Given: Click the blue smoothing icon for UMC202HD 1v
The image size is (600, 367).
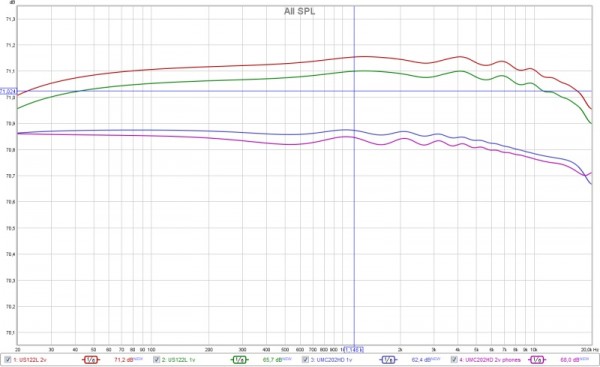Looking at the screenshot, I should pyautogui.click(x=388, y=360).
